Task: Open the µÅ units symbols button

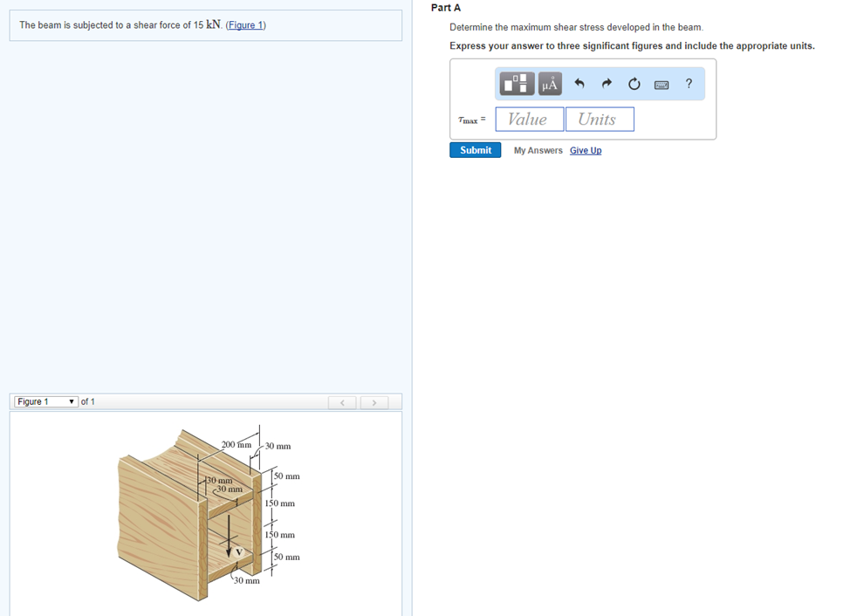Action: tap(550, 84)
